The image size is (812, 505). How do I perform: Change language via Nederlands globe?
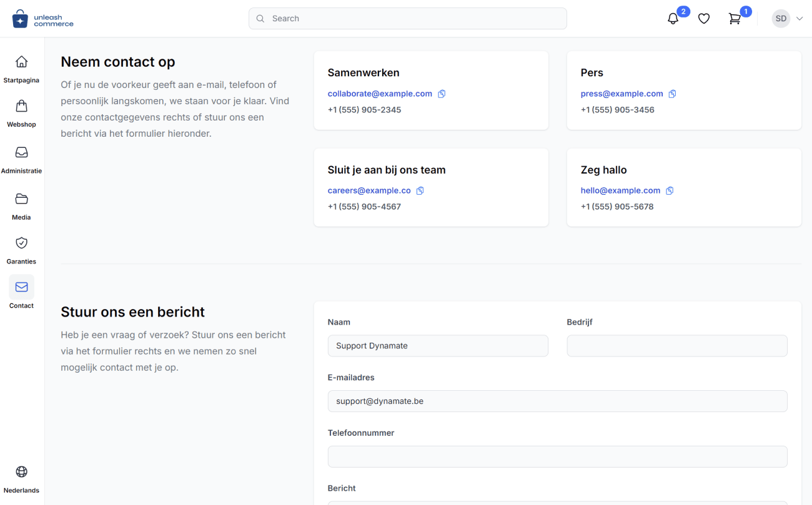[x=21, y=479]
